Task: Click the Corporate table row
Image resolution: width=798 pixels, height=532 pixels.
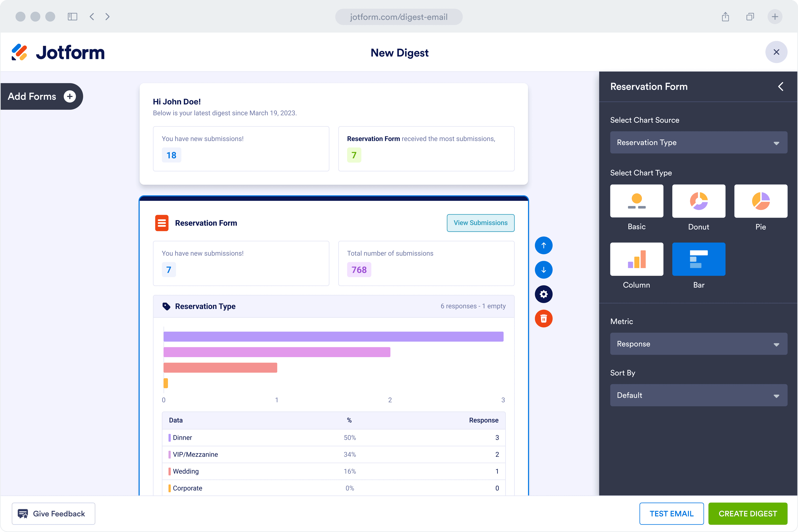Action: [x=334, y=488]
